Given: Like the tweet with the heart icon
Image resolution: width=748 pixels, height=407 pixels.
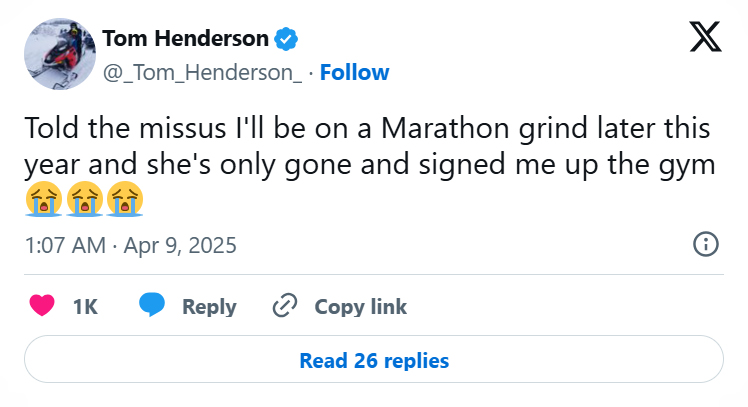Looking at the screenshot, I should pos(42,306).
